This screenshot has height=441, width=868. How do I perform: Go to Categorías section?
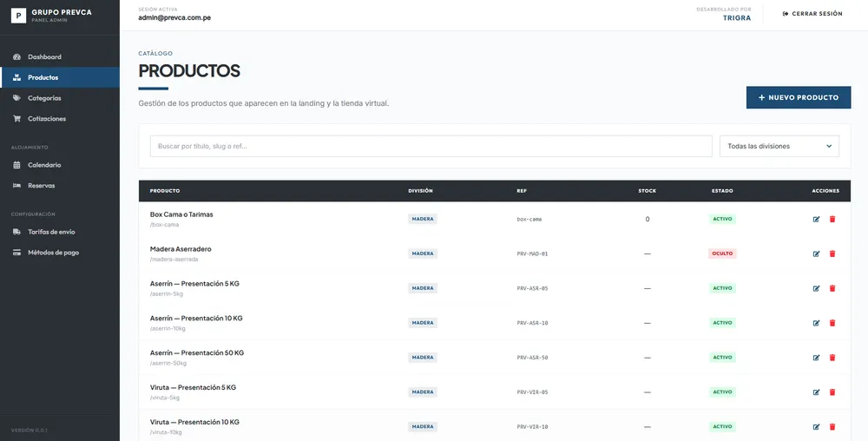click(60, 98)
